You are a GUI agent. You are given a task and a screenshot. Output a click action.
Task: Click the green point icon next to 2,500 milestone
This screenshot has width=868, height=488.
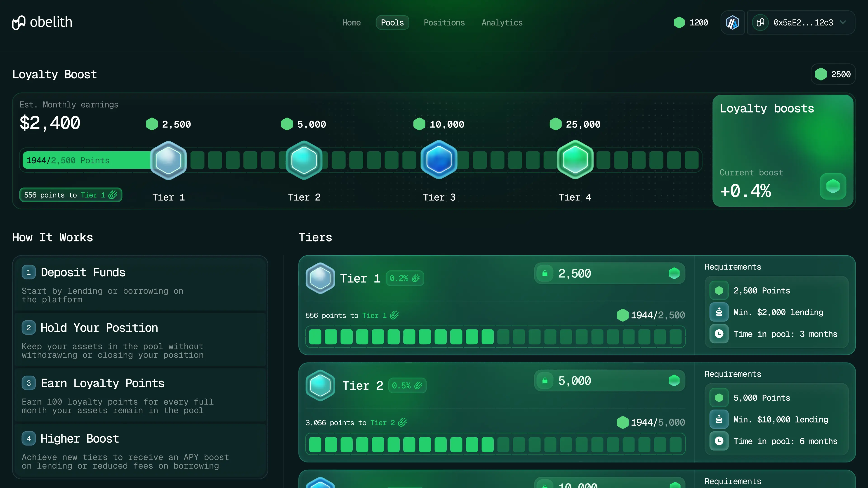152,124
